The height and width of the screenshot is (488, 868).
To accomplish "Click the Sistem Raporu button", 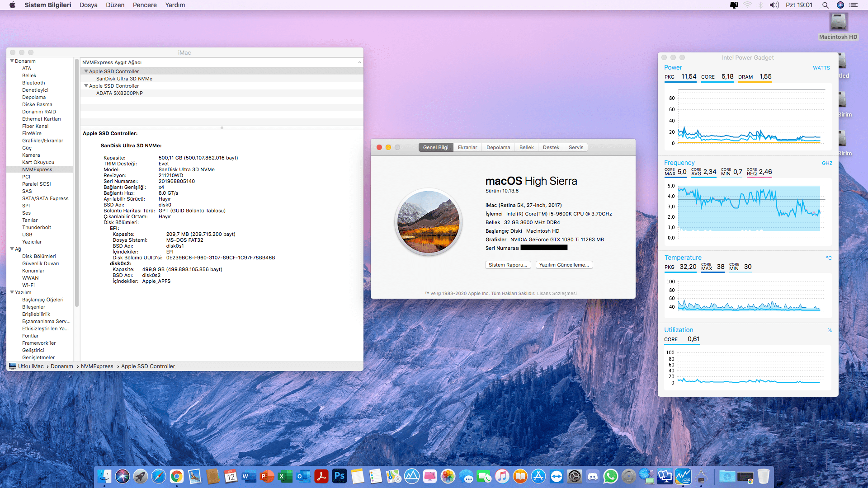I will [x=508, y=265].
